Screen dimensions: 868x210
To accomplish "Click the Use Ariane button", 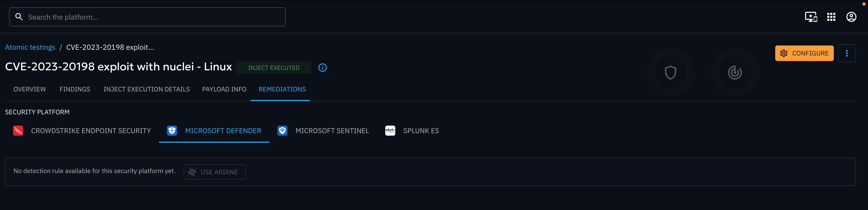I will (x=214, y=172).
